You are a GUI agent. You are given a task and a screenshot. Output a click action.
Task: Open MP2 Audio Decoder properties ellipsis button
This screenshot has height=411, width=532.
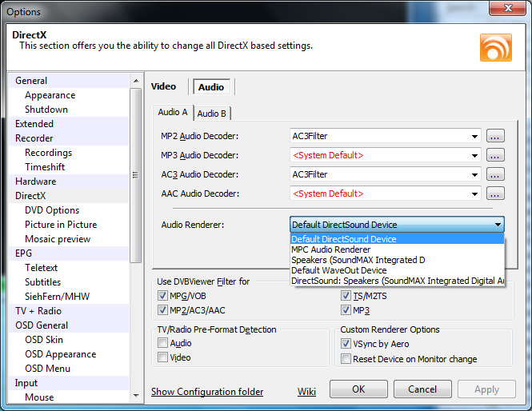tap(495, 136)
